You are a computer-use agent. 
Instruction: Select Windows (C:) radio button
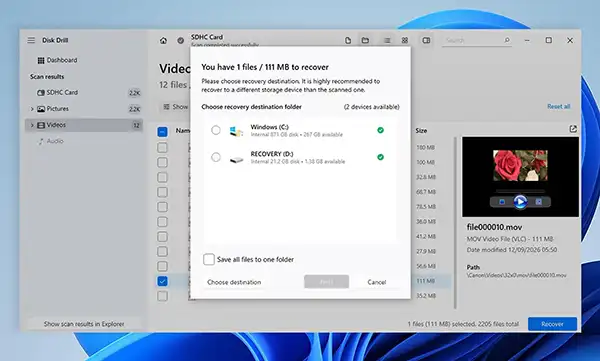[216, 130]
